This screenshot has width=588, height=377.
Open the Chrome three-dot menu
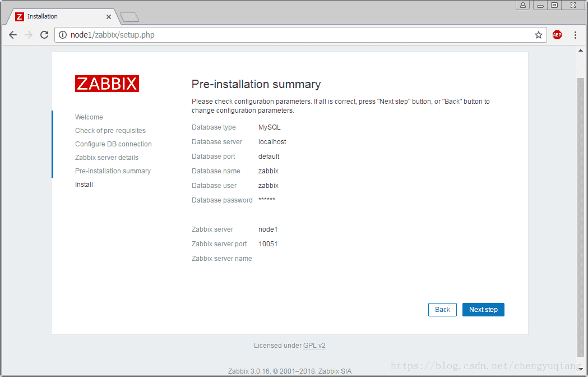pos(575,35)
